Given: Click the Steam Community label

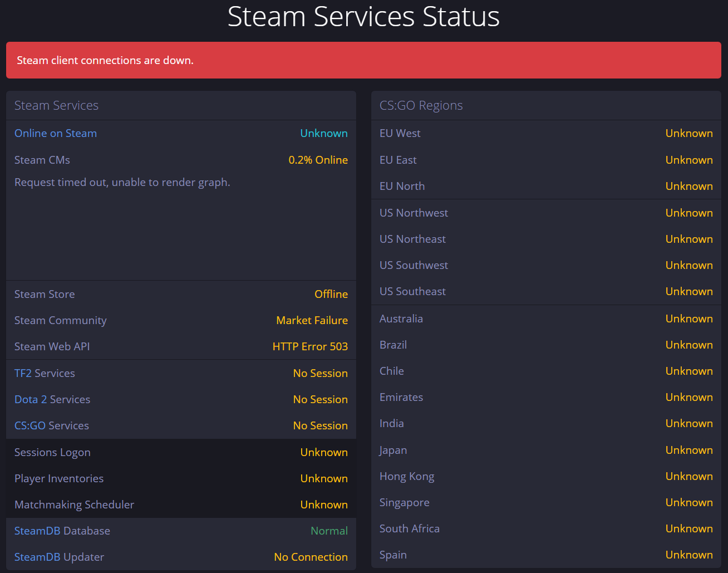Looking at the screenshot, I should pos(61,320).
